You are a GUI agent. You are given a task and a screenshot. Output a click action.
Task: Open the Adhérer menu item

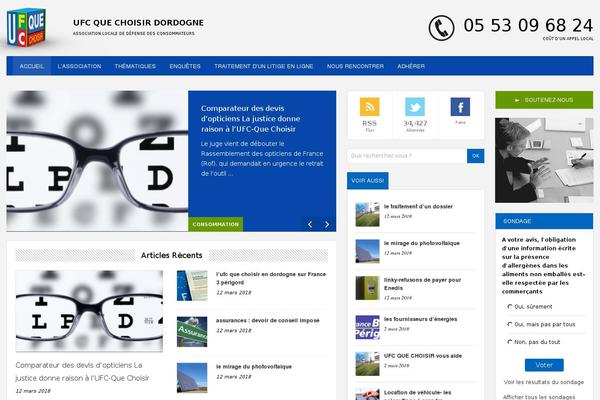411,66
